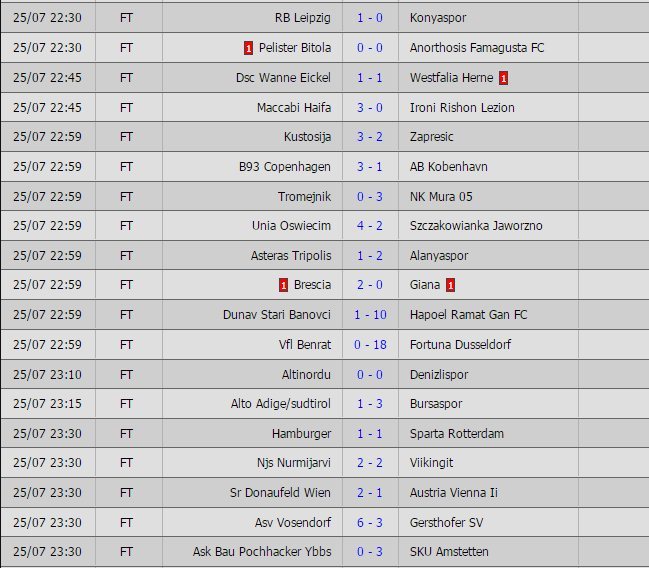This screenshot has width=649, height=568.
Task: Click the red card icon after Giana
Action: coord(451,285)
